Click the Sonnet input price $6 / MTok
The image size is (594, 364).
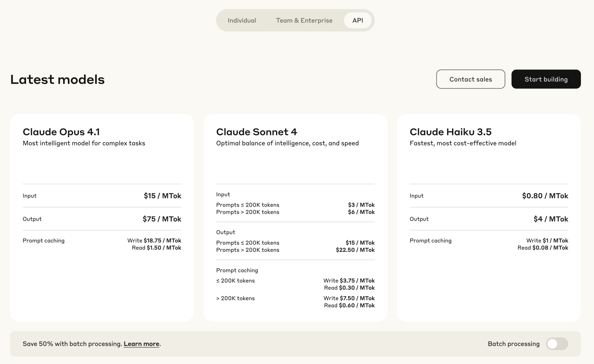[x=361, y=212]
